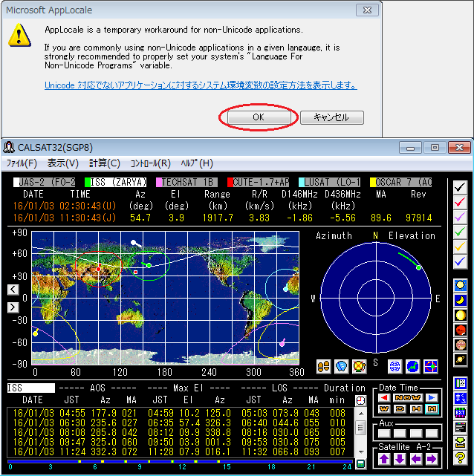Click the ISS name field above pass table
Image resolution: width=474 pixels, height=476 pixels.
[31, 388]
